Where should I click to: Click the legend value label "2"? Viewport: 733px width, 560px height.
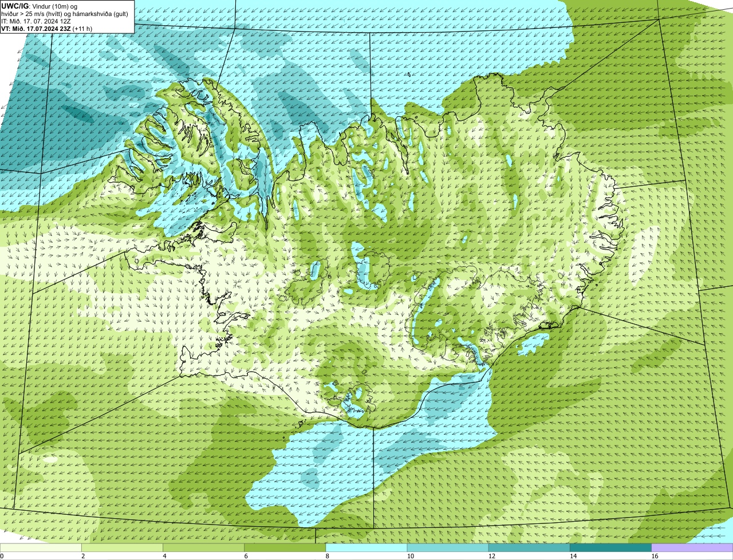tap(83, 556)
